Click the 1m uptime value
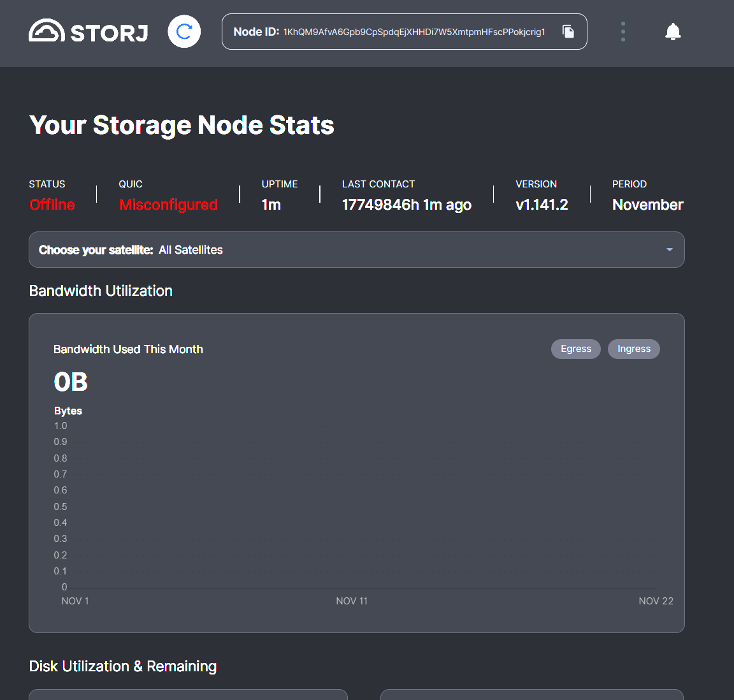 tap(271, 205)
